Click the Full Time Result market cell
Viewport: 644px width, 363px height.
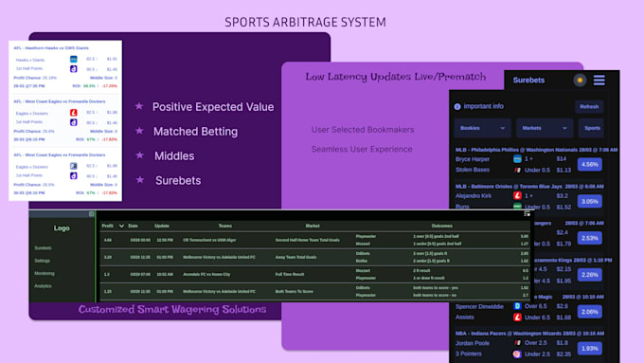(290, 274)
